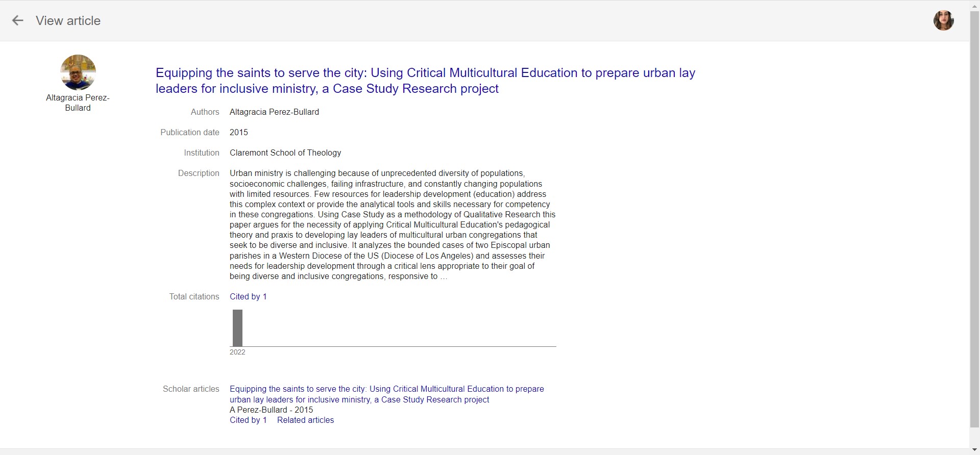980x455 pixels.
Task: Click the back arrow icon
Action: [18, 21]
